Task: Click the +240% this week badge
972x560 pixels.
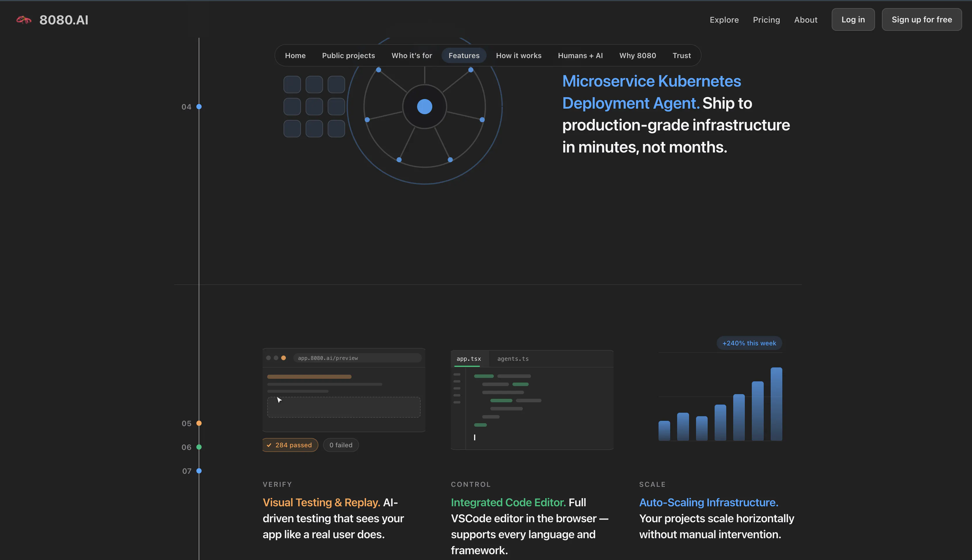Action: [x=749, y=343]
